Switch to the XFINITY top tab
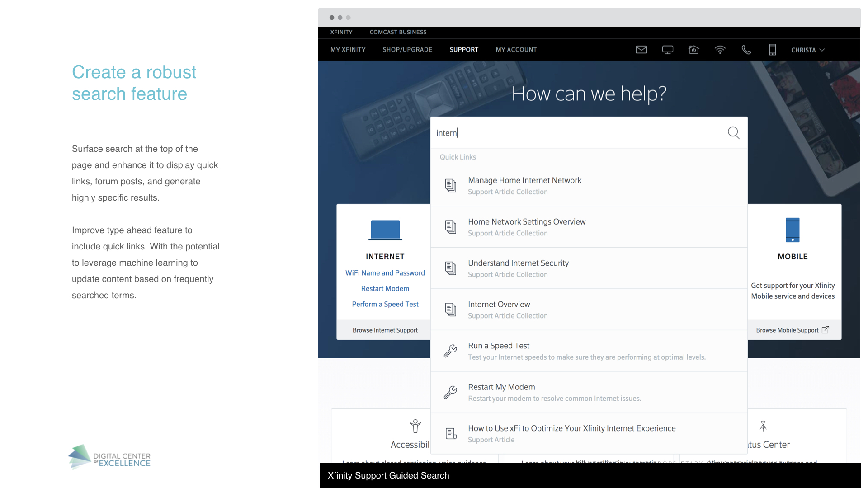Viewport: 868px width, 488px height. (x=341, y=32)
